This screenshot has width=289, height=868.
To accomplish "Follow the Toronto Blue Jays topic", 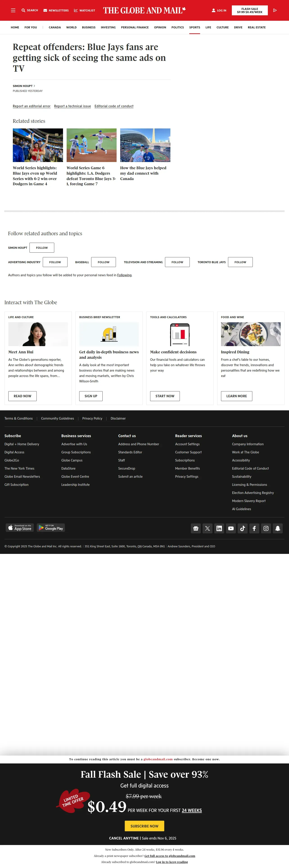I will tap(240, 262).
